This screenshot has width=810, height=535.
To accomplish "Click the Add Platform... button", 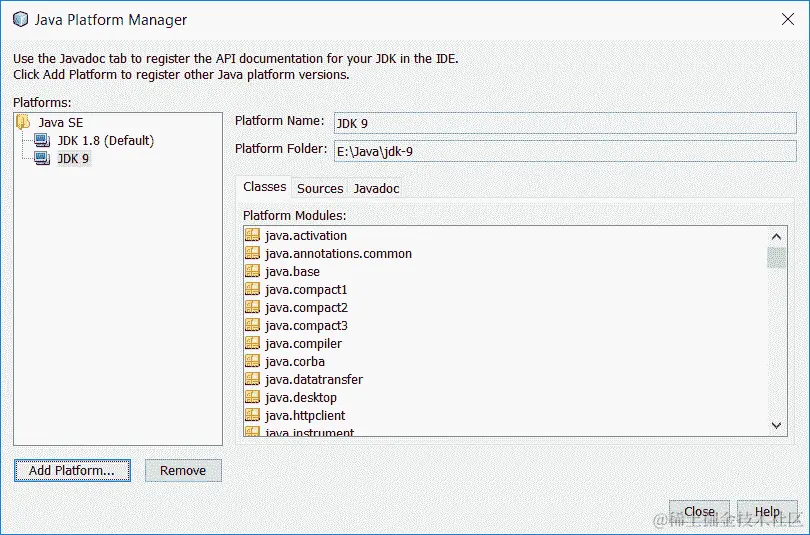I will point(72,470).
